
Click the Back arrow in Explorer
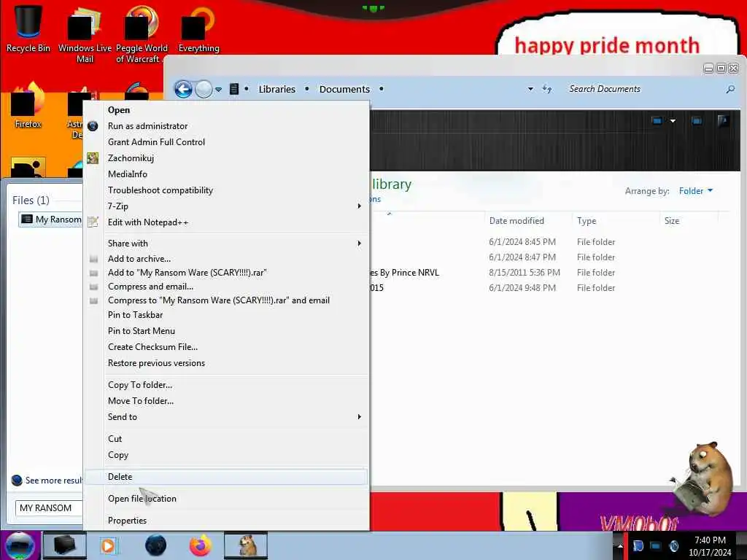point(183,89)
